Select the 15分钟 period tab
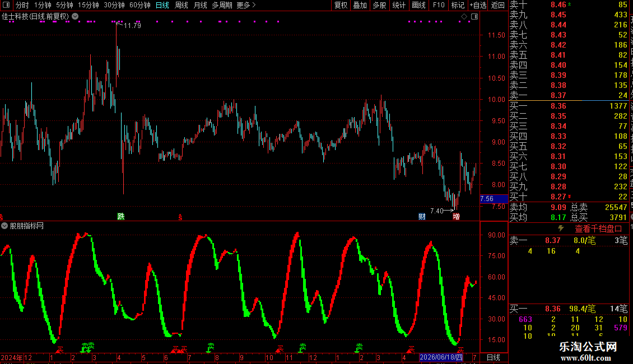633x364 pixels. click(x=88, y=5)
